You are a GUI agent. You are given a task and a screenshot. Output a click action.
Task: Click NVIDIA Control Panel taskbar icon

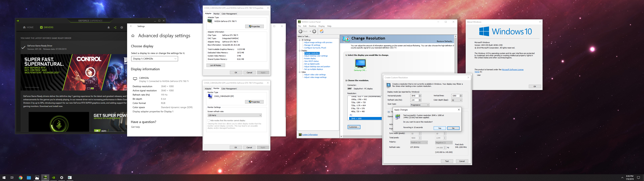pos(45,178)
